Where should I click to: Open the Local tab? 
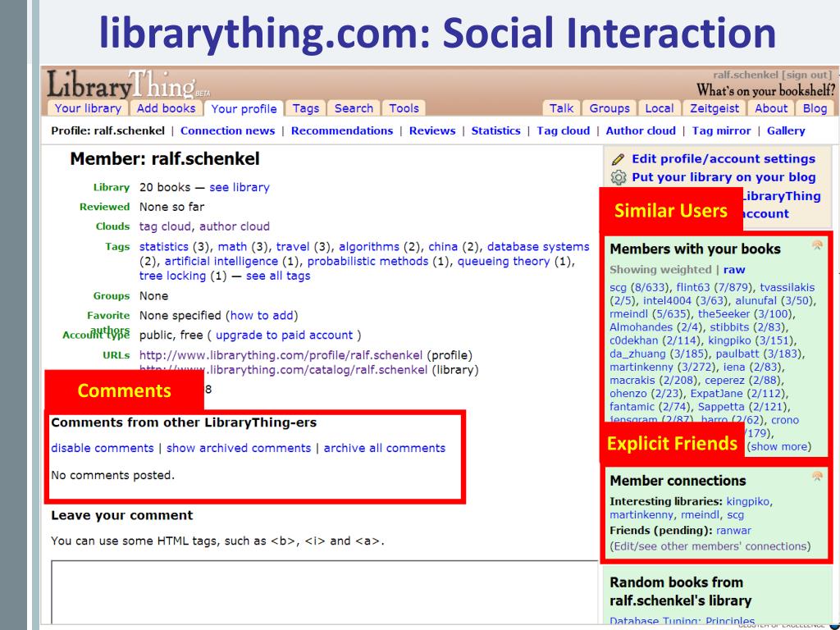660,108
